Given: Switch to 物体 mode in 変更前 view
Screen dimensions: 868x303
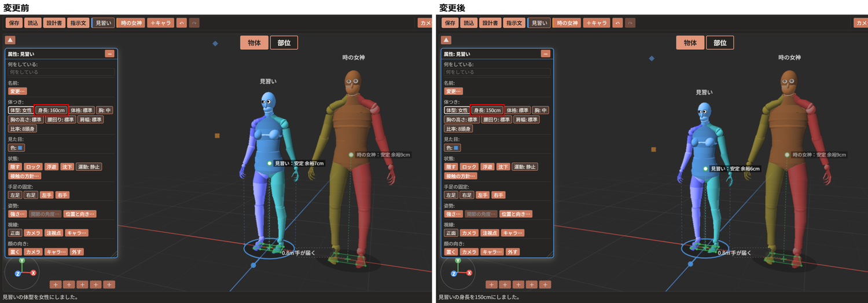Looking at the screenshot, I should 254,43.
